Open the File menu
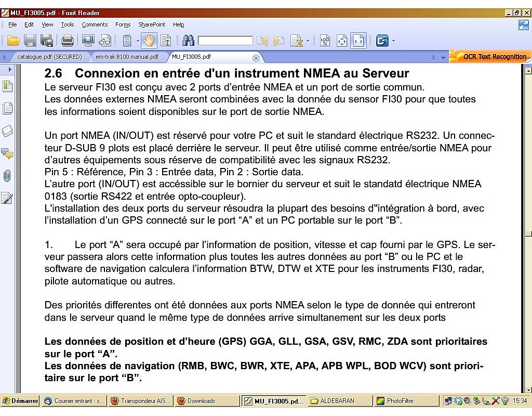Image resolution: width=532 pixels, height=416 pixels. coord(12,24)
